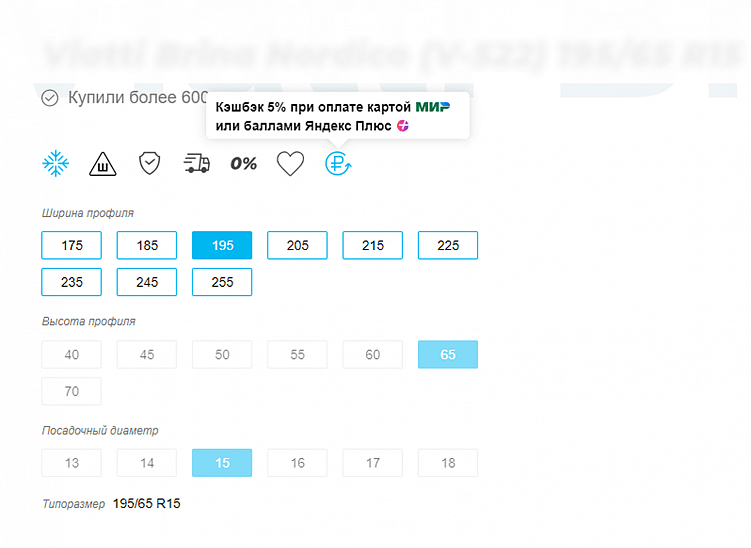Screen dimensions: 751x548
Task: Choose profile height 70
Action: point(72,391)
